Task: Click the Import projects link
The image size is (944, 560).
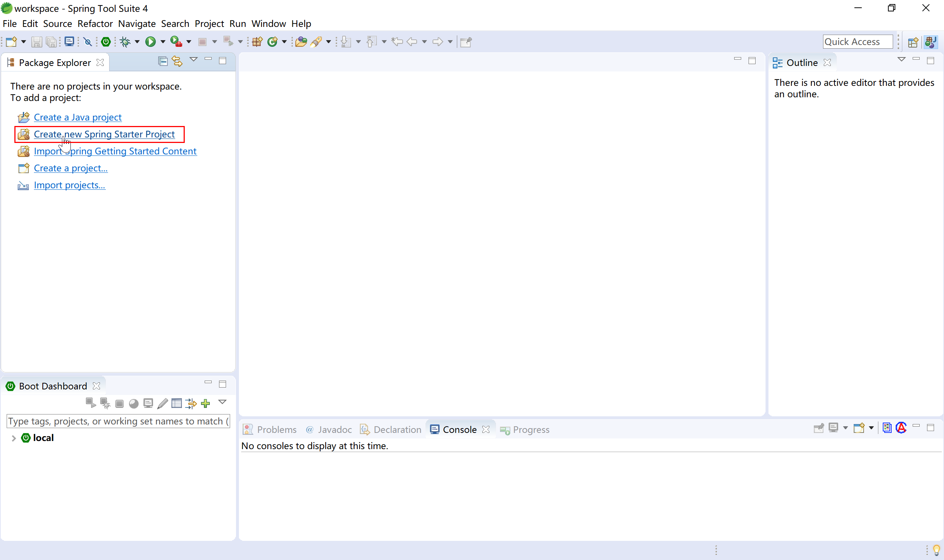Action: (x=69, y=185)
